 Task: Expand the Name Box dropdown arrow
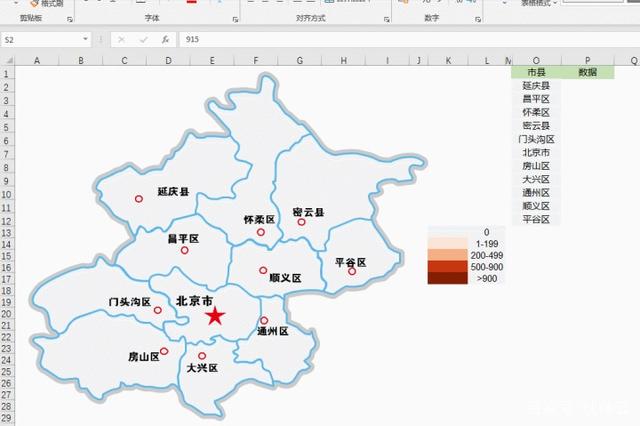pos(85,39)
